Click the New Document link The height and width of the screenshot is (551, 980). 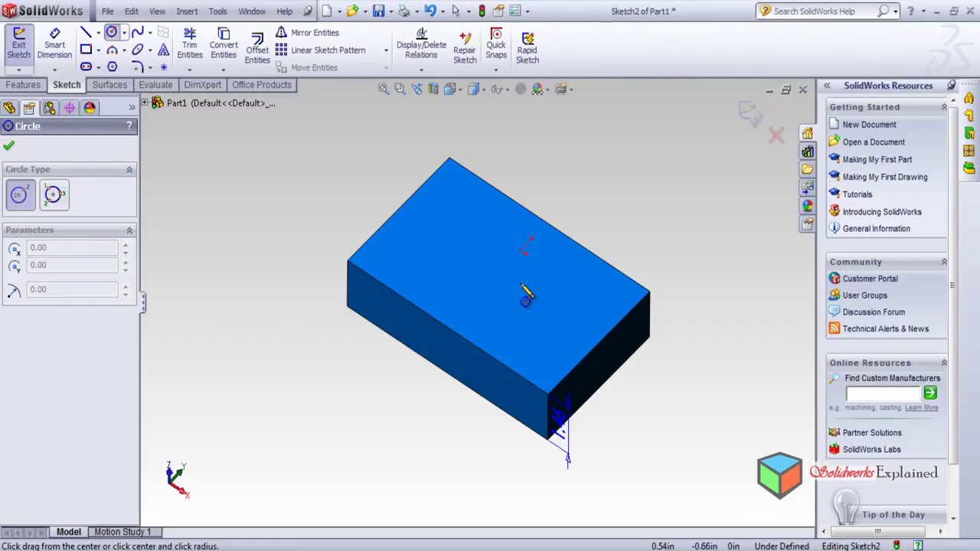tap(869, 125)
